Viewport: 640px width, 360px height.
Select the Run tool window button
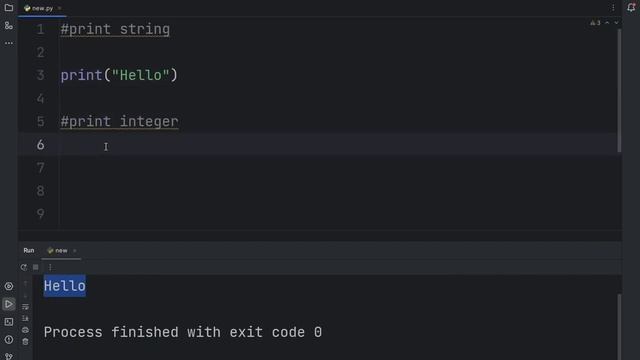point(9,304)
